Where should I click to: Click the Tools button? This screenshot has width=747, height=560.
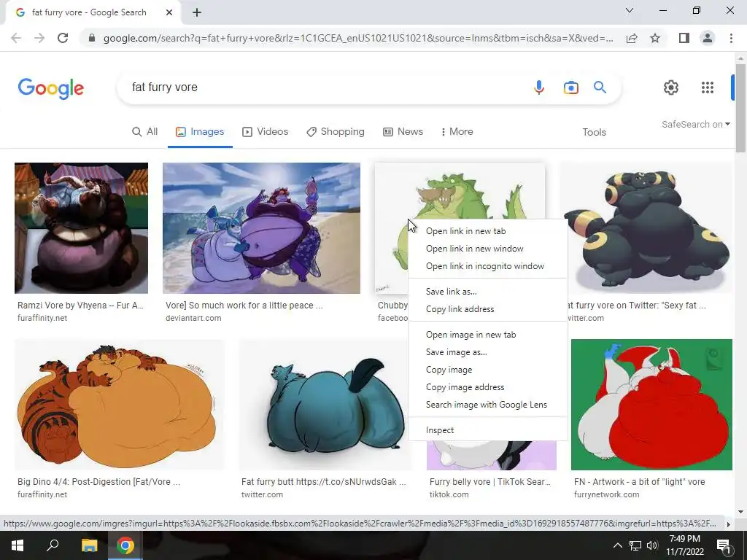pos(594,133)
